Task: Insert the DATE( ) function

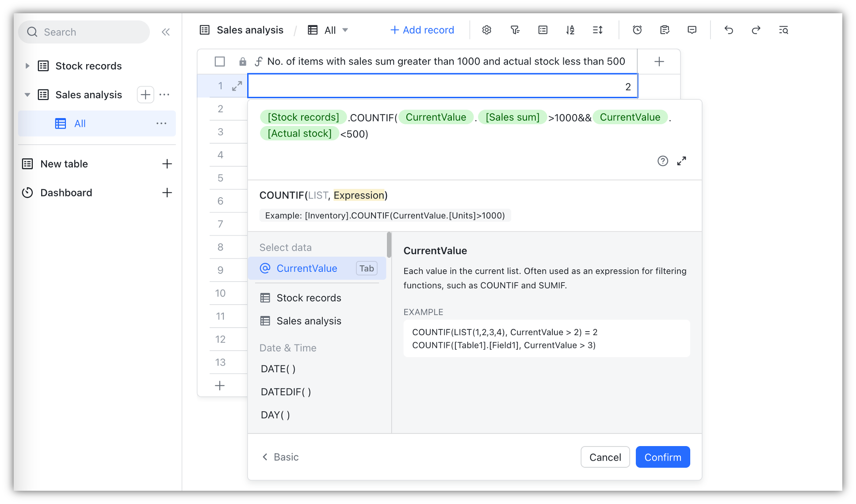Action: tap(278, 369)
